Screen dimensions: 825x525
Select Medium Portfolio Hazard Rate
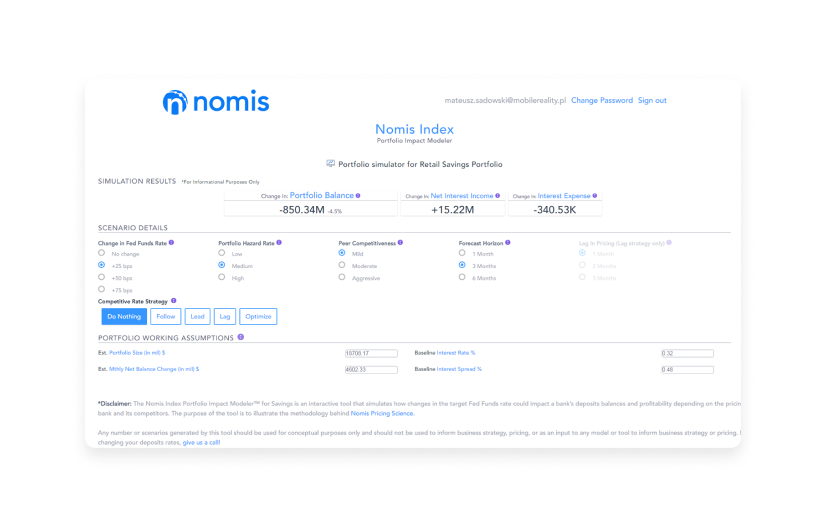point(222,265)
